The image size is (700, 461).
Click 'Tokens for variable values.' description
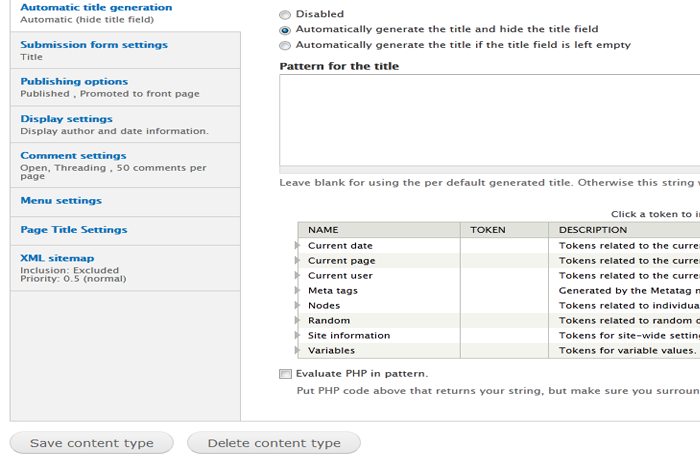coord(627,351)
